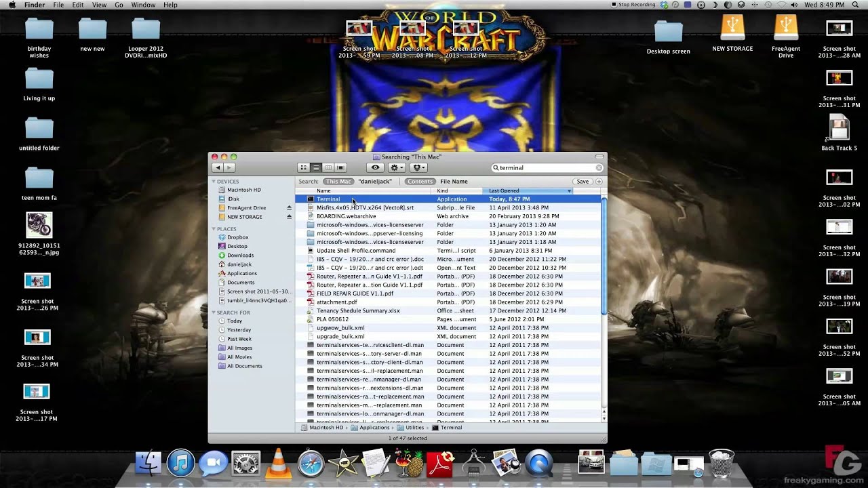868x488 pixels.
Task: Open QuickTime Player in the Dock
Action: 539,464
